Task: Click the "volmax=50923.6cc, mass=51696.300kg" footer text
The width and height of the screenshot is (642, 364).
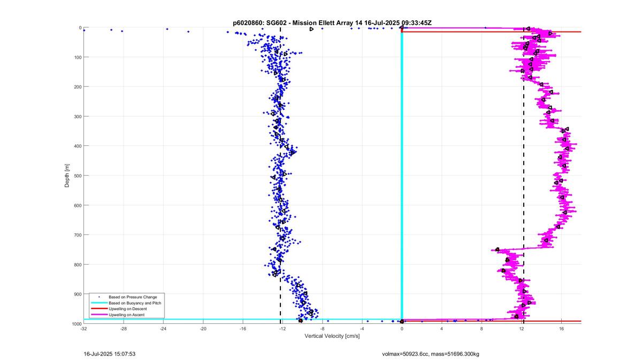Action: point(430,354)
